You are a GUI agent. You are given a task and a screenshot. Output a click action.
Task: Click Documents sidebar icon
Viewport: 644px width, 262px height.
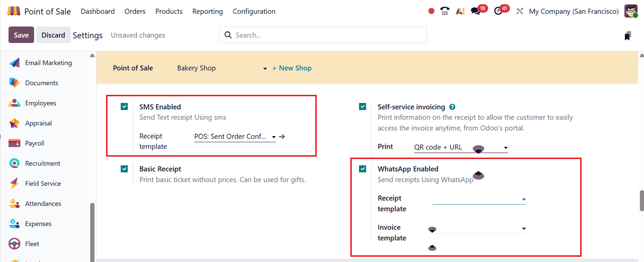click(x=15, y=83)
